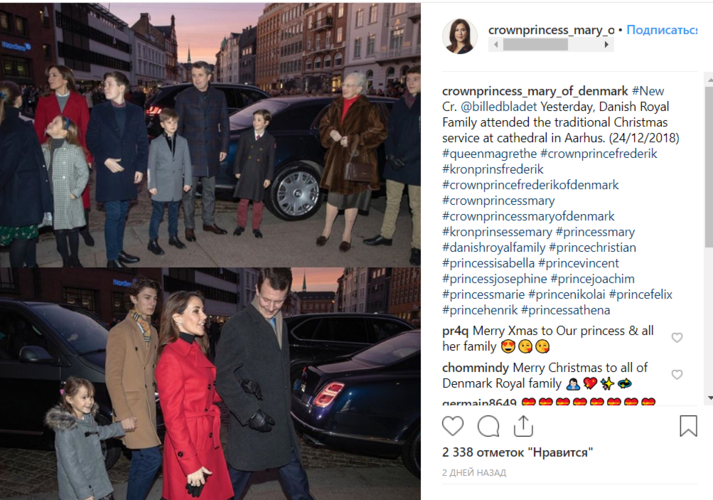713x500 pixels.
Task: Click the comments scrollbar up arrow
Action: [709, 80]
